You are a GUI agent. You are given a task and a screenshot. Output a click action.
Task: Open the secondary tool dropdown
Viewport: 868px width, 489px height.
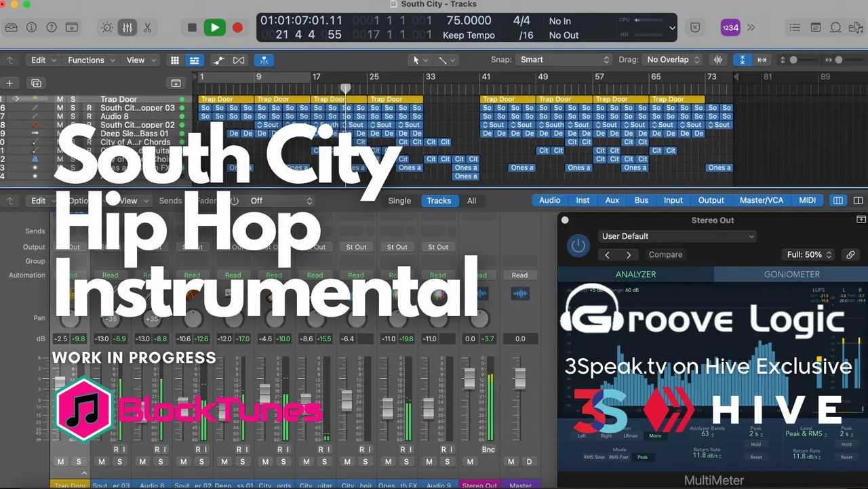[x=446, y=60]
